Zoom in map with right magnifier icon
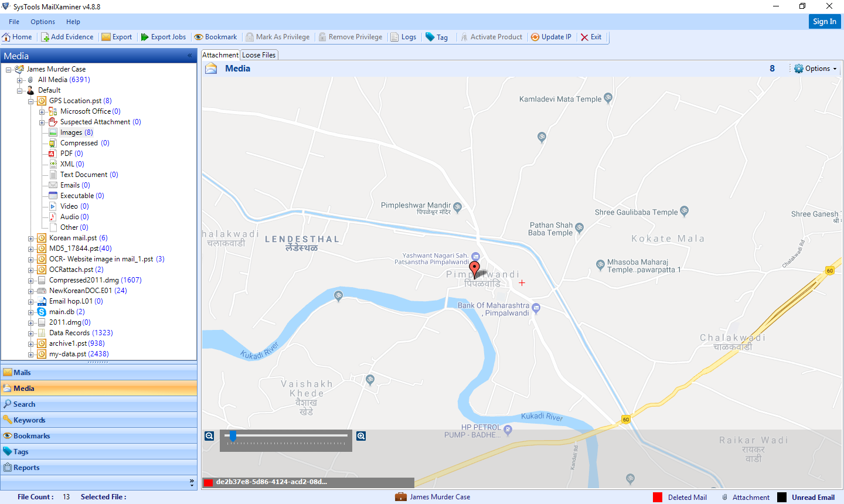This screenshot has height=504, width=844. [361, 436]
